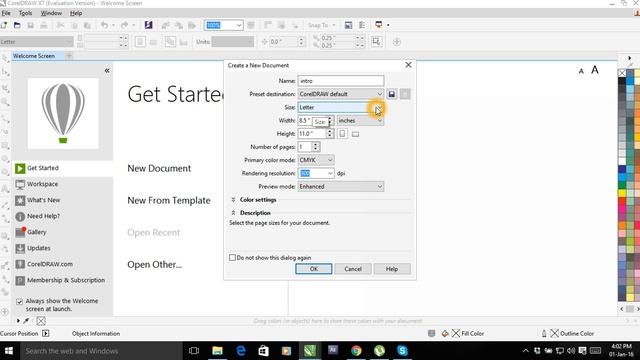
Task: Collapse welcome sidebar with double chevron
Action: pyautogui.click(x=107, y=71)
